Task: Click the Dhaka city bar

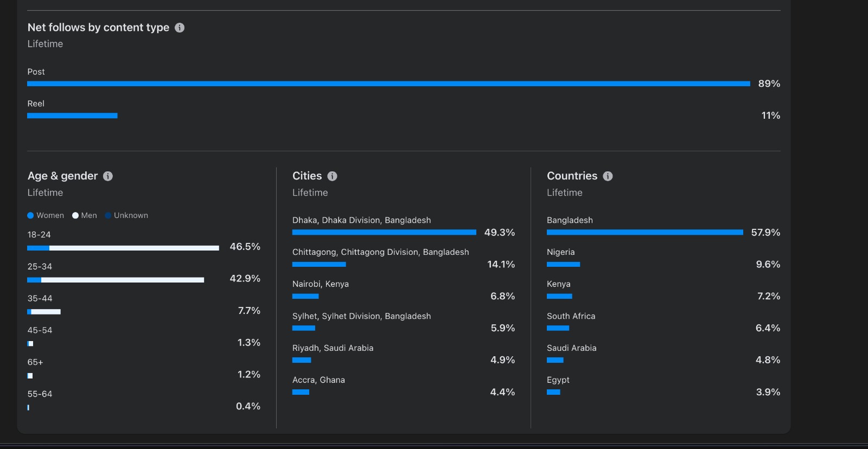Action: pyautogui.click(x=384, y=232)
